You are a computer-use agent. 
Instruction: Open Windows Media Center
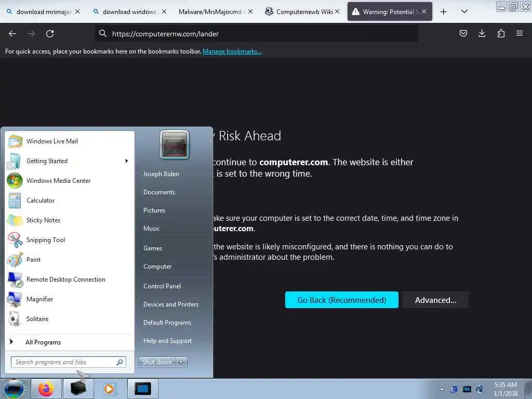click(x=70, y=180)
